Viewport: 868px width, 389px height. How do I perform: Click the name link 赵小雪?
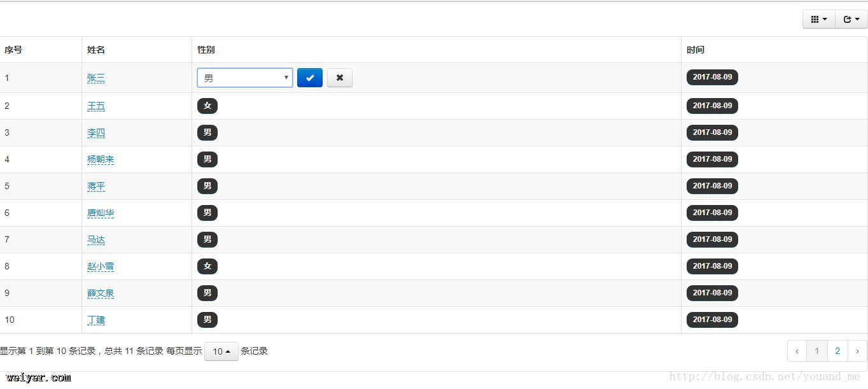101,267
